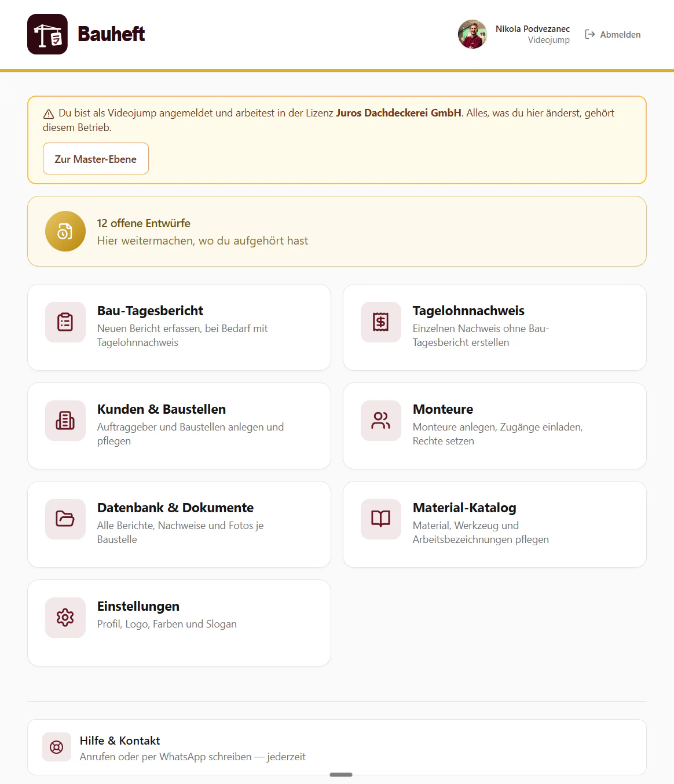Click the Bauheft crane logo icon
The width and height of the screenshot is (674, 784).
click(47, 34)
